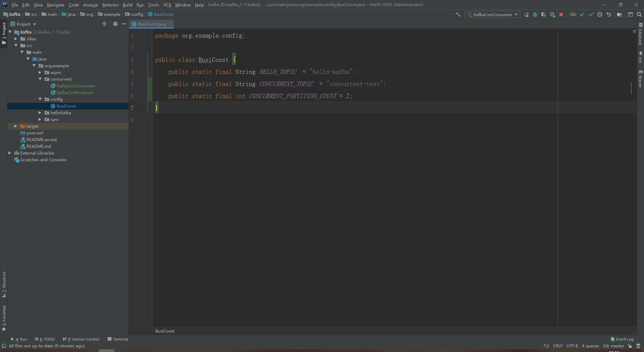644x352 pixels.
Task: Open the Project Structure icon in toolbar
Action: coord(620,14)
